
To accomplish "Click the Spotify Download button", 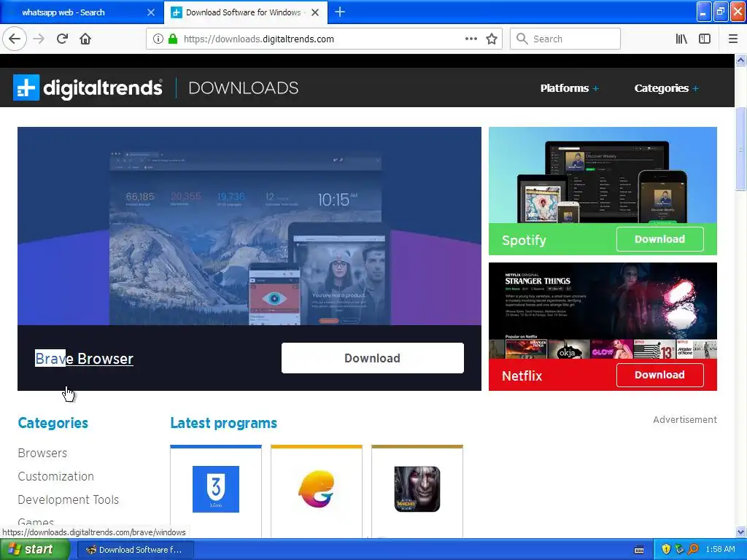I will click(659, 239).
